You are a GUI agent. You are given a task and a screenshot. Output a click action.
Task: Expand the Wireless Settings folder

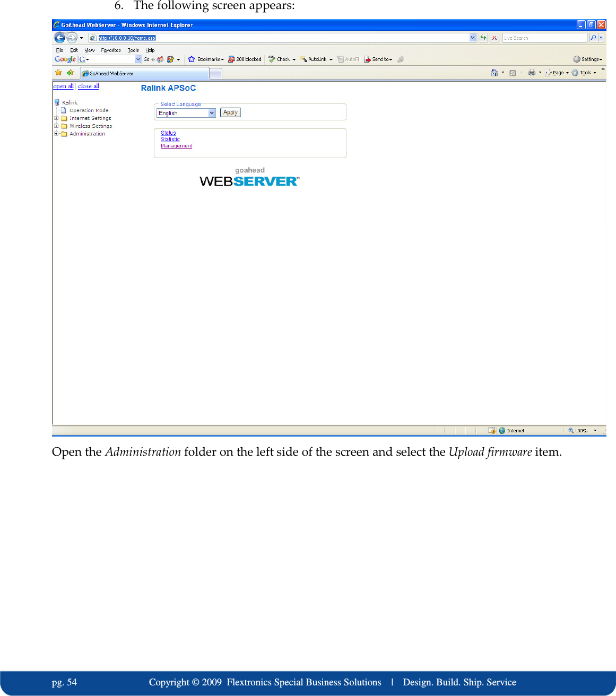56,126
